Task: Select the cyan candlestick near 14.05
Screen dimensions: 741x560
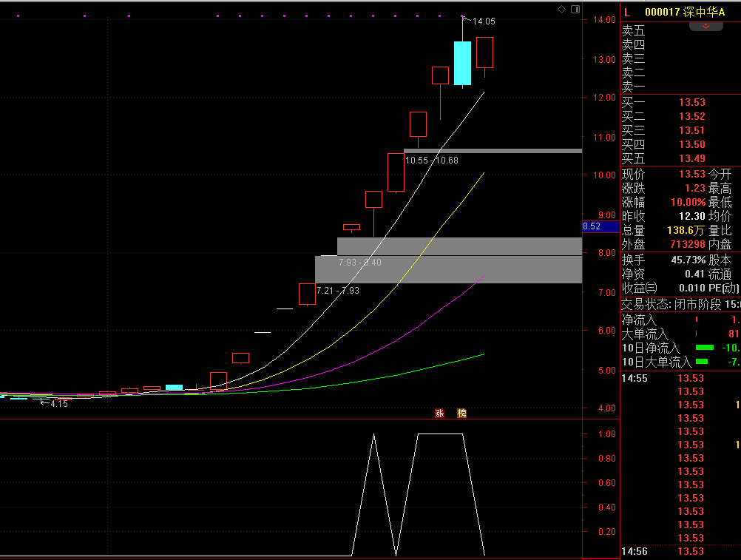Action: tap(462, 64)
